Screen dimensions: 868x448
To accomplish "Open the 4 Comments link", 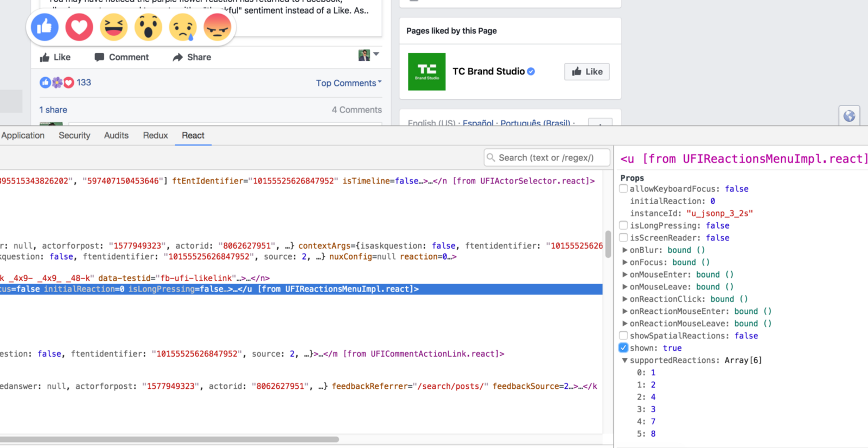I will [356, 110].
